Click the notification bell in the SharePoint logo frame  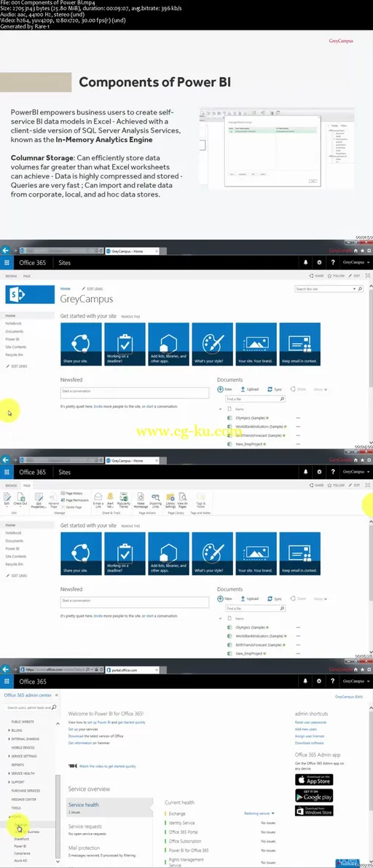[x=305, y=262]
